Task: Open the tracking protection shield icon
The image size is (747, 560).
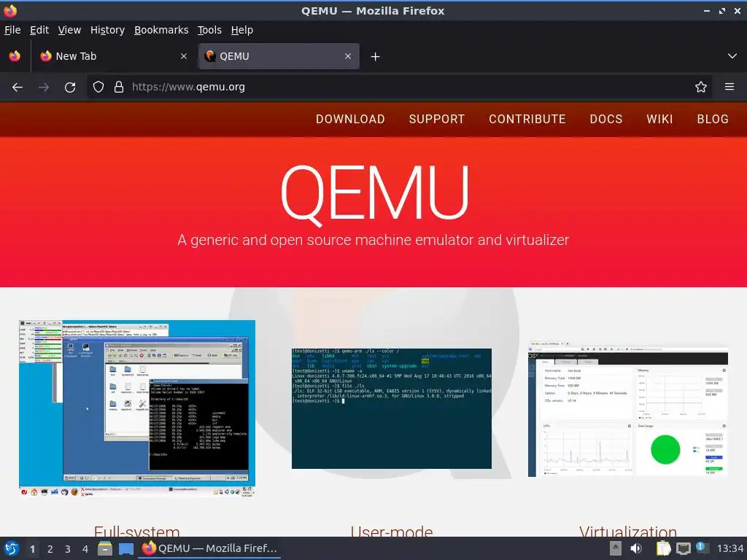Action: click(x=98, y=87)
